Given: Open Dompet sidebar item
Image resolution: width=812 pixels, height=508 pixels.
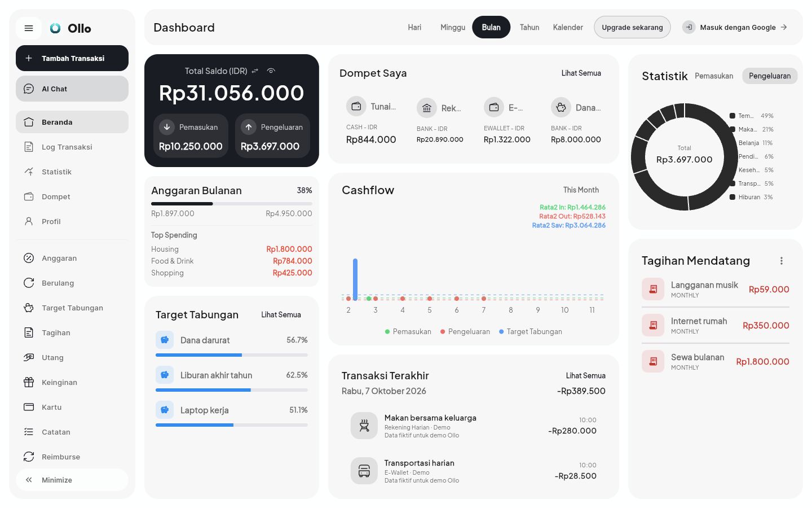Looking at the screenshot, I should 72,196.
